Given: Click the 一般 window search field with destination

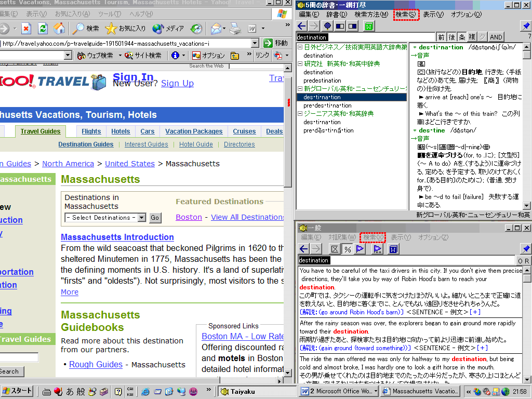Looking at the screenshot, I should (x=406, y=260).
